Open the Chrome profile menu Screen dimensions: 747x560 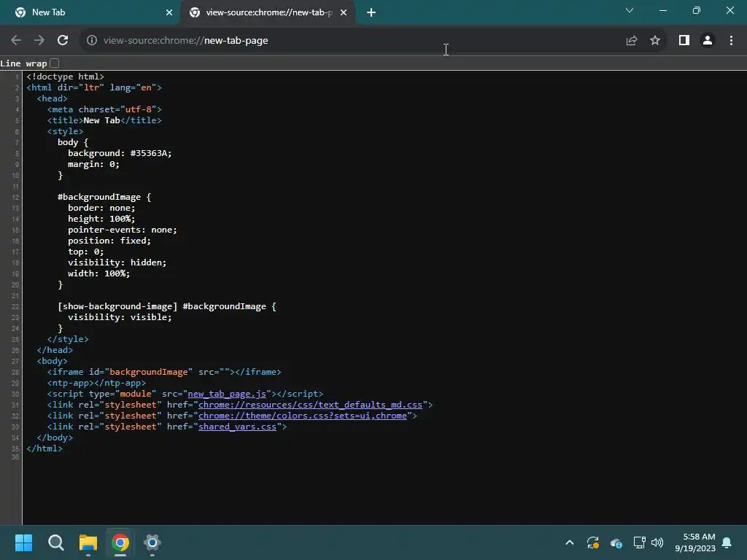pos(708,41)
